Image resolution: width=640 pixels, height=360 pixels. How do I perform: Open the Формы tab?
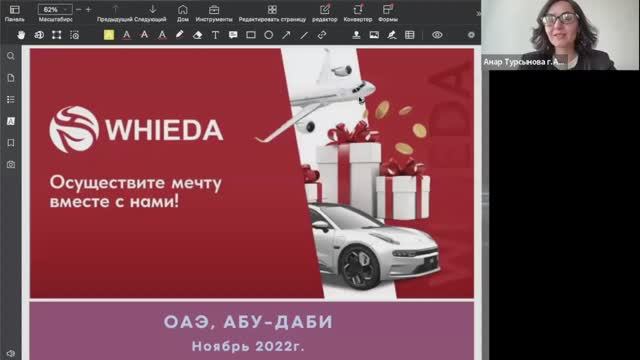click(388, 13)
